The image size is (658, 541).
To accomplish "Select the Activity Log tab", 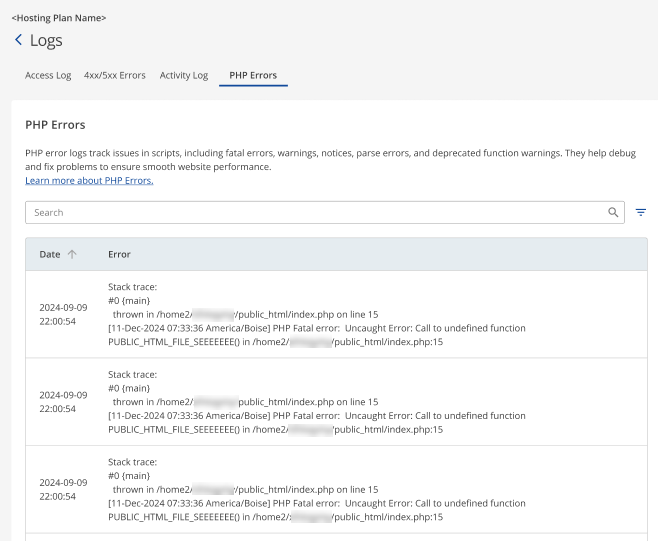I will (x=184, y=76).
